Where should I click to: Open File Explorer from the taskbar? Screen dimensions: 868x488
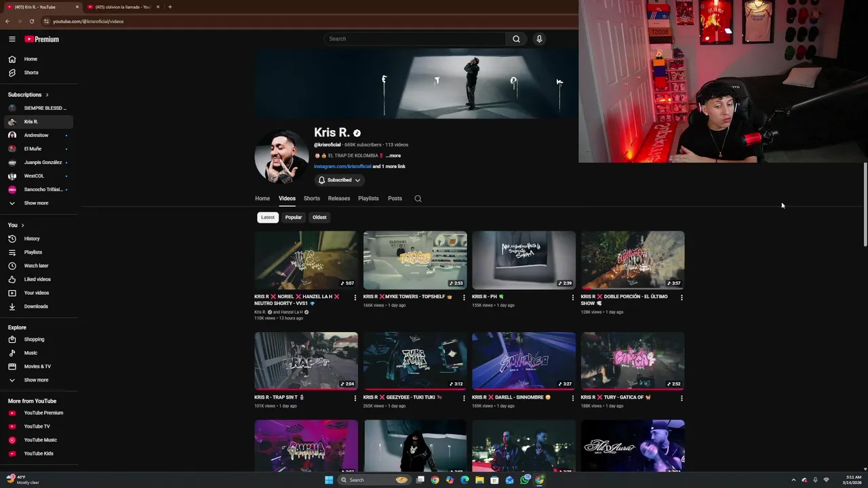coord(479,480)
